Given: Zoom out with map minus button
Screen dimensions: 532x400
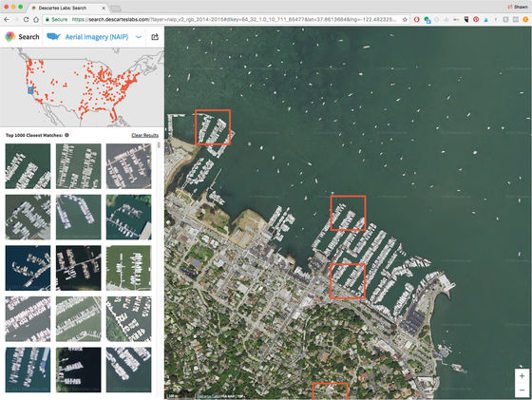Looking at the screenshot, I should tap(522, 390).
